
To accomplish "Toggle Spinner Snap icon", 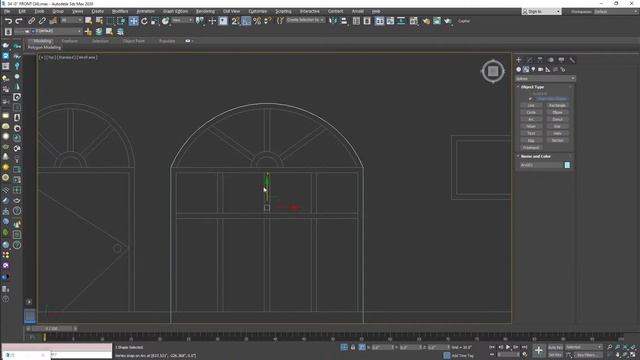I will pos(268,21).
